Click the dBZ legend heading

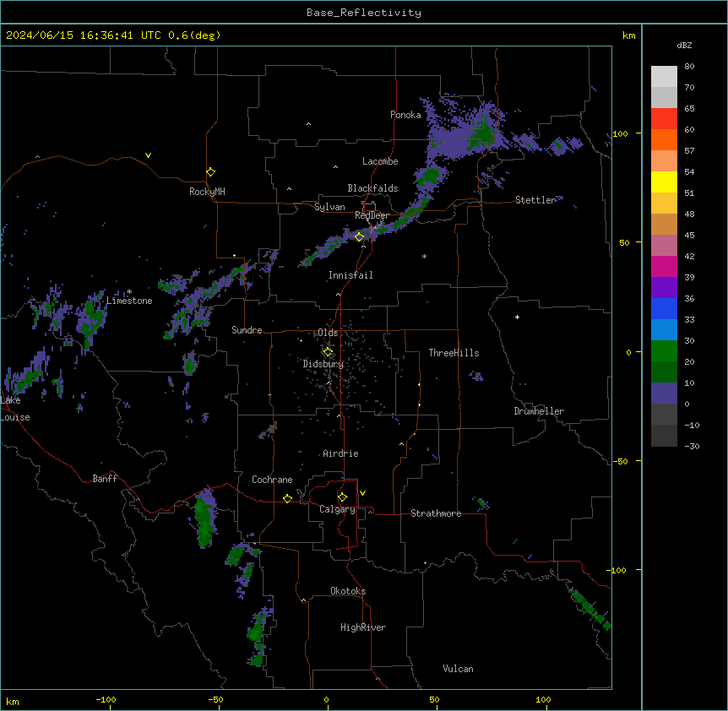(684, 45)
